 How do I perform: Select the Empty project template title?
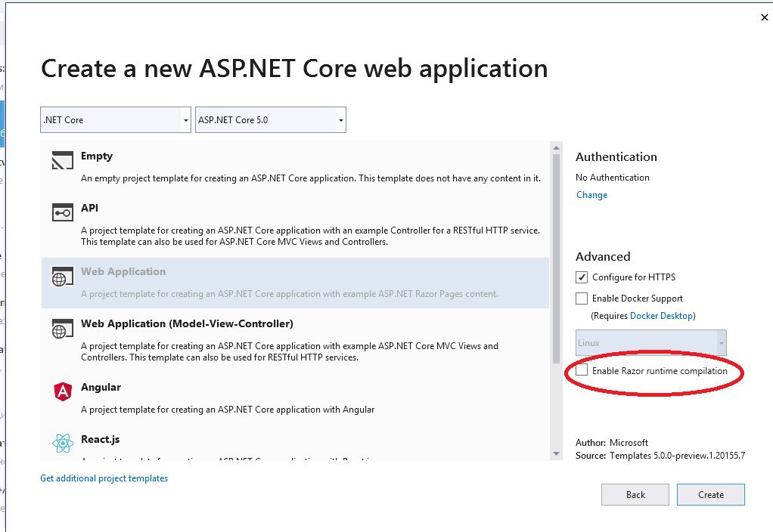click(97, 156)
